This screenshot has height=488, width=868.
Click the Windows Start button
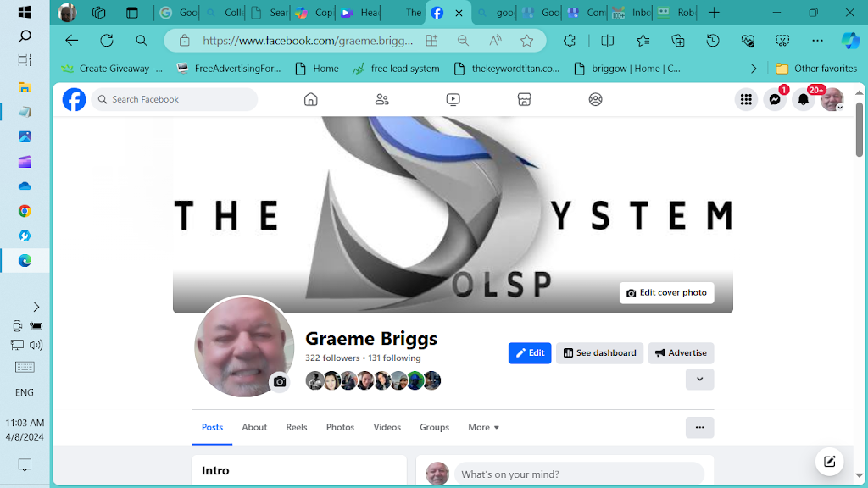click(x=25, y=12)
